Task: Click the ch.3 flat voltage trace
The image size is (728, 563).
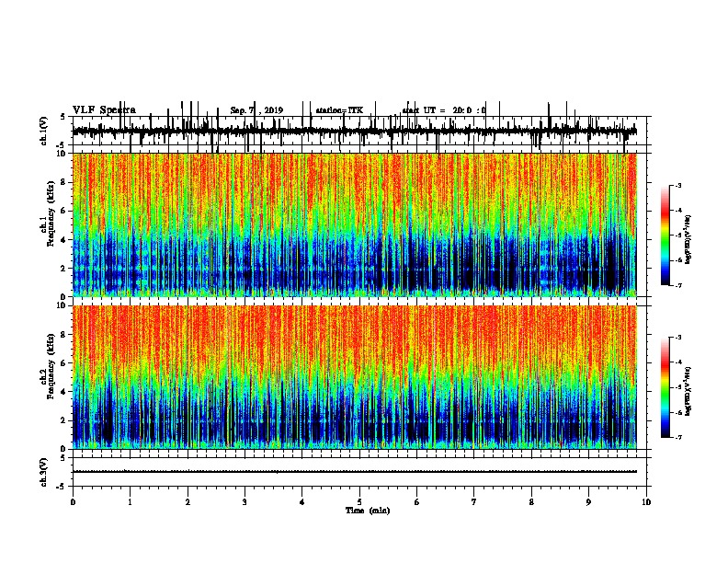Action: [x=354, y=472]
